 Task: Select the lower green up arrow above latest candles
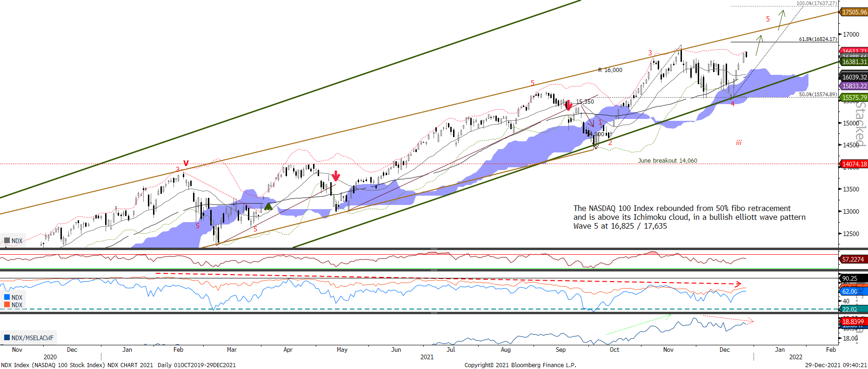coord(759,45)
